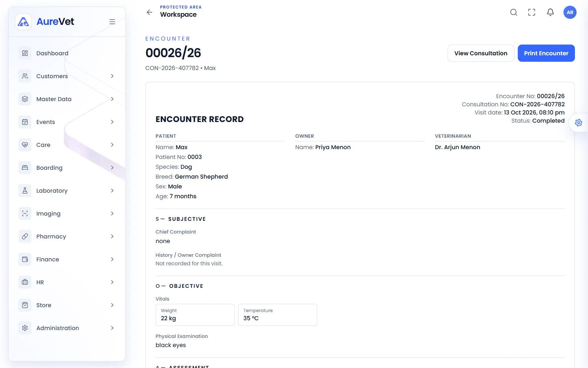
Task: Expand the Pharmacy chevron
Action: 112,237
